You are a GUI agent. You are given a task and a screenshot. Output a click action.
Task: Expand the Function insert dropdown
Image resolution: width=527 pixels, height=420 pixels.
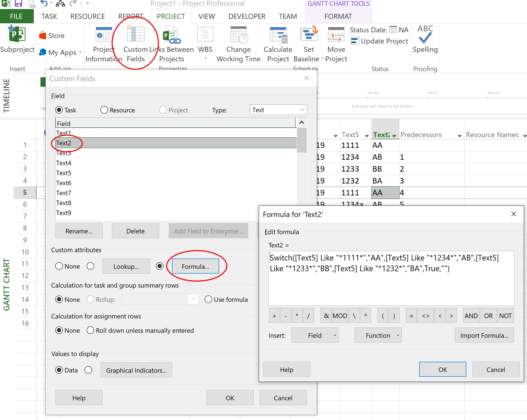[x=378, y=336]
